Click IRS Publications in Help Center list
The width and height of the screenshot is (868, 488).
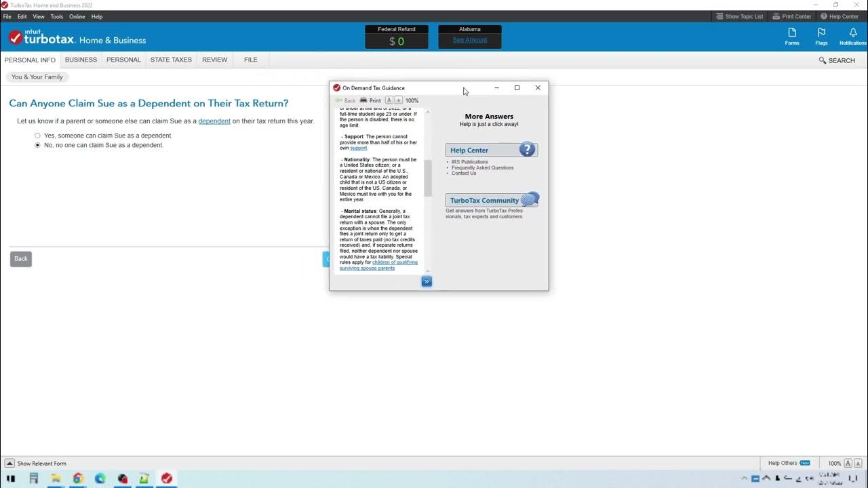(469, 162)
